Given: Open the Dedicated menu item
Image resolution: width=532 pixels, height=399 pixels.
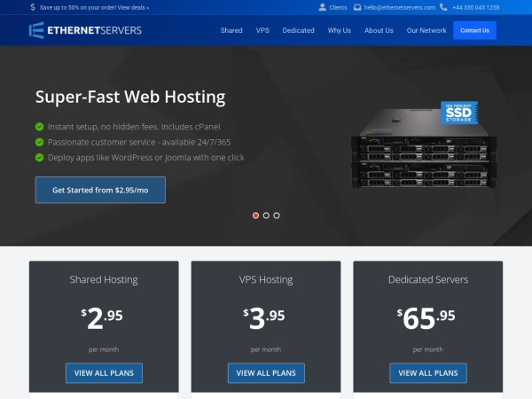Looking at the screenshot, I should click(298, 30).
